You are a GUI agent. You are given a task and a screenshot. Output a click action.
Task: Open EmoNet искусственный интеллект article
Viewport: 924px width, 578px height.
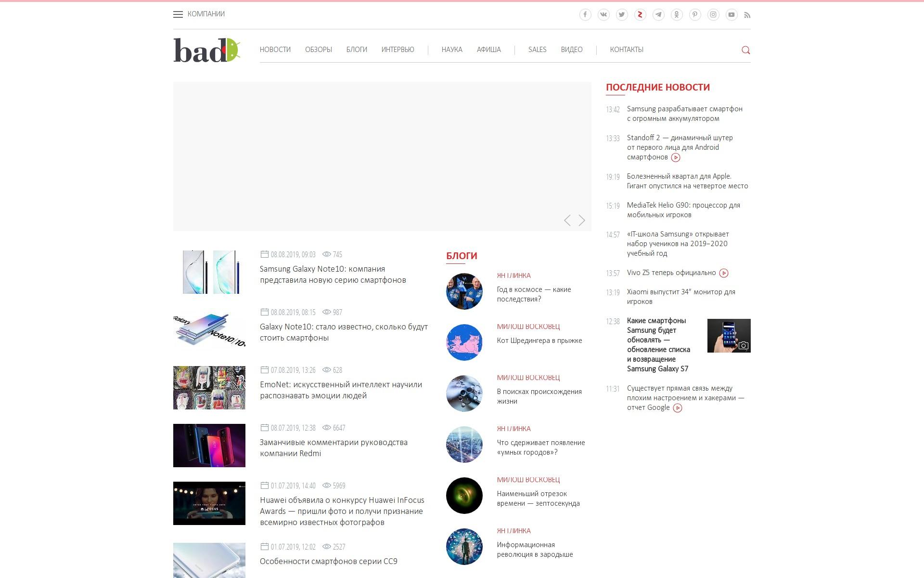point(341,390)
